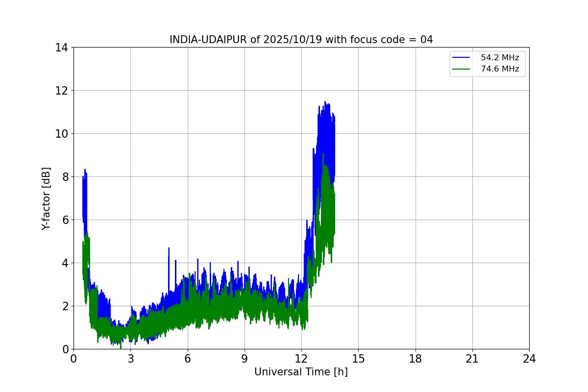
Task: Click the y-axis tick label 14
Action: (x=62, y=48)
